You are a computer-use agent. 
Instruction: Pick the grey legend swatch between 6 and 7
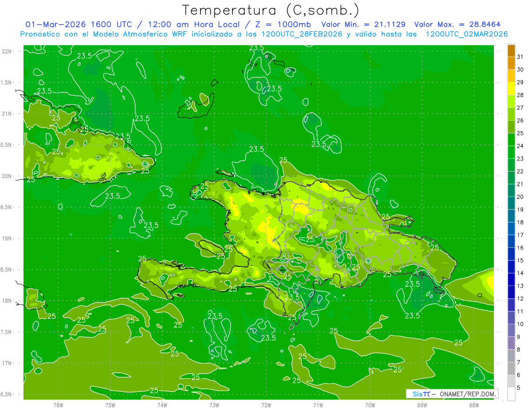[x=511, y=369]
